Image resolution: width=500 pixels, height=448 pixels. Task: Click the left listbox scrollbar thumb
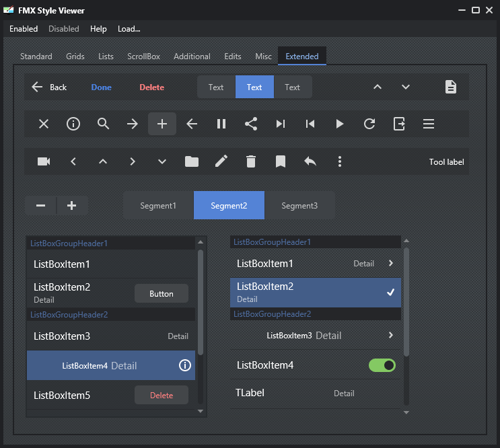(201, 302)
